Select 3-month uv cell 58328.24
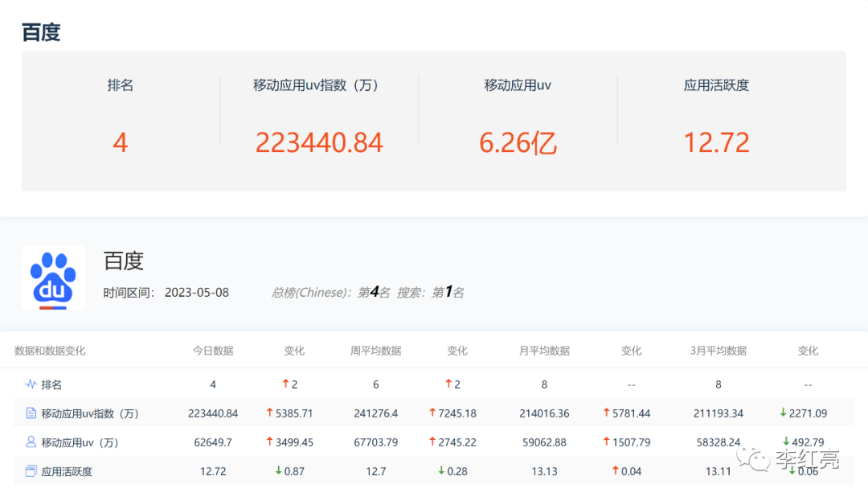This screenshot has height=497, width=868. pyautogui.click(x=718, y=442)
